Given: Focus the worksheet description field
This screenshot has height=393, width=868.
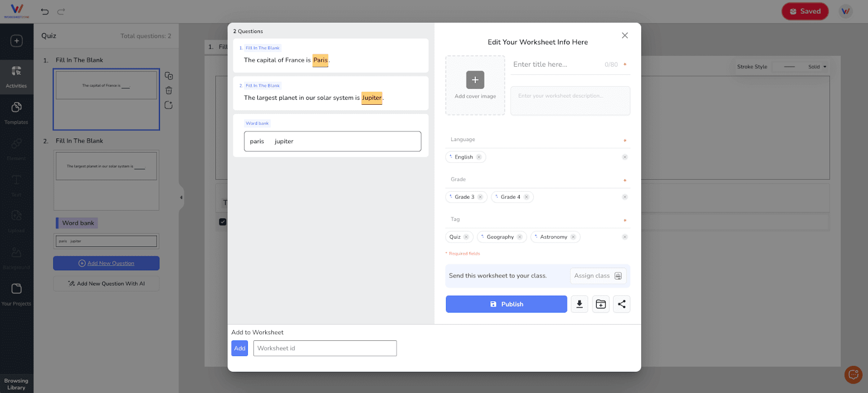Looking at the screenshot, I should (570, 101).
